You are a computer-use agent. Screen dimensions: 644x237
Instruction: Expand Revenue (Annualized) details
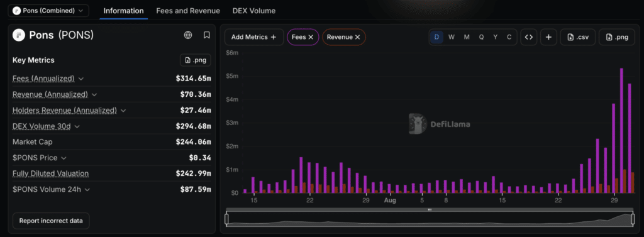click(94, 94)
